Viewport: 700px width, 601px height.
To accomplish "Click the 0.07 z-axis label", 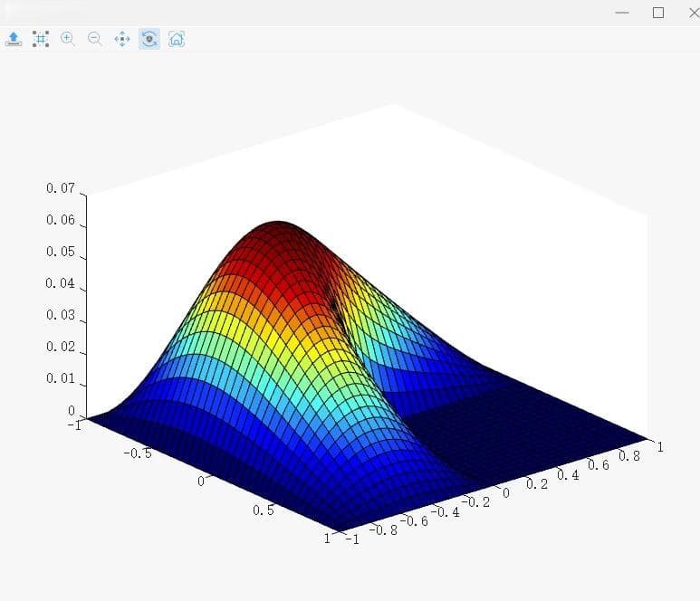I will (x=61, y=188).
